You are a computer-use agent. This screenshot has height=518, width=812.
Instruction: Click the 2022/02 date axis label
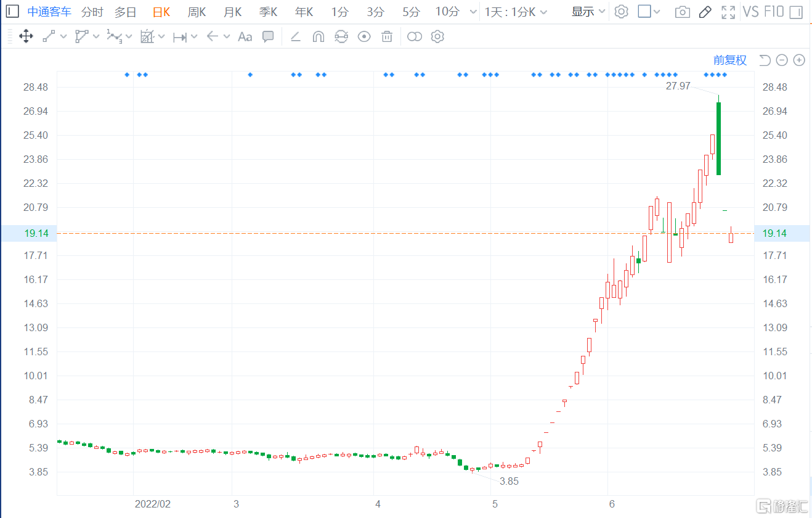pos(153,504)
